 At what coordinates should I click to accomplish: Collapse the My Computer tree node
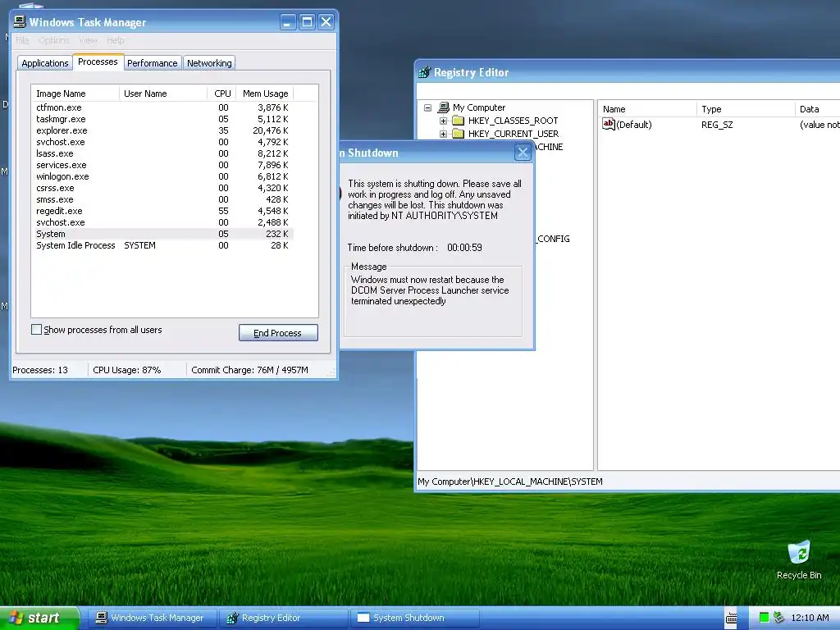point(427,107)
